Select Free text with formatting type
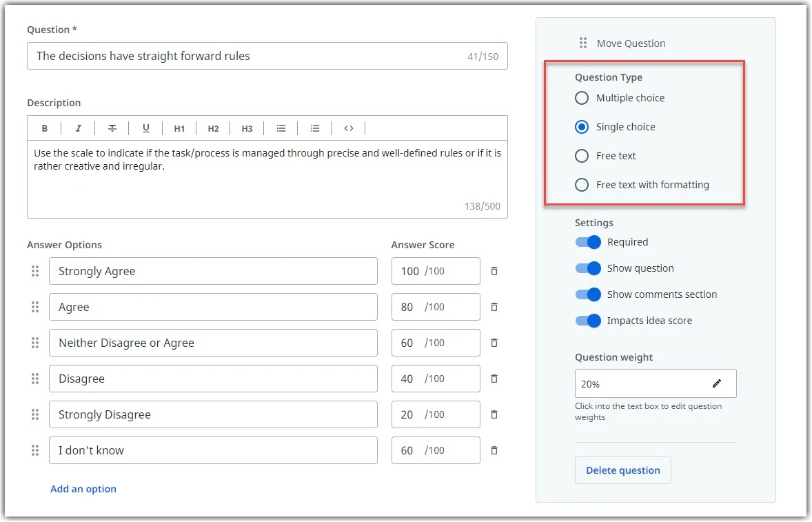Viewport: 812px width, 522px height. click(582, 185)
